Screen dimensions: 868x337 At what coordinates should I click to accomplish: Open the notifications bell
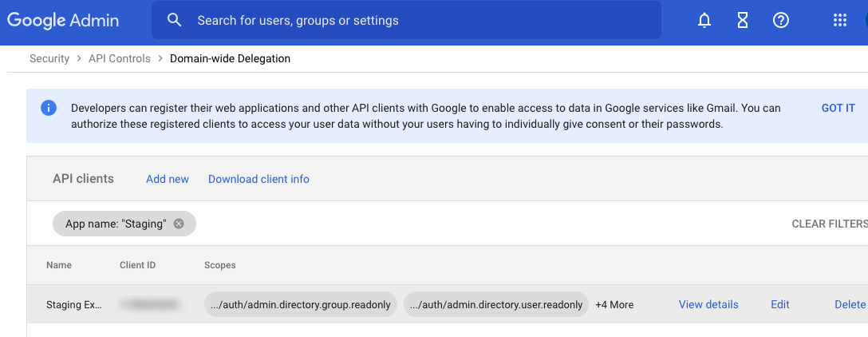coord(704,21)
